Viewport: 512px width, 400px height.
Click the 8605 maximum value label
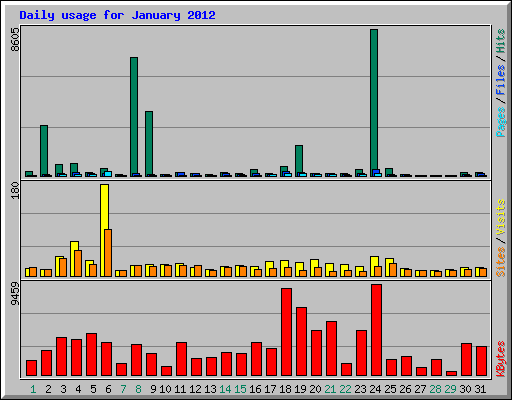pyautogui.click(x=15, y=39)
